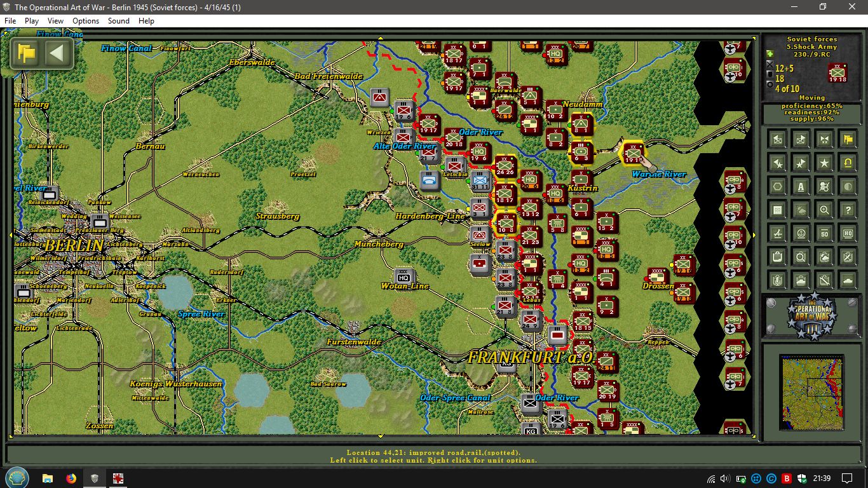Select the blue telephone unit on the map
868x488 pixels.
tap(430, 180)
